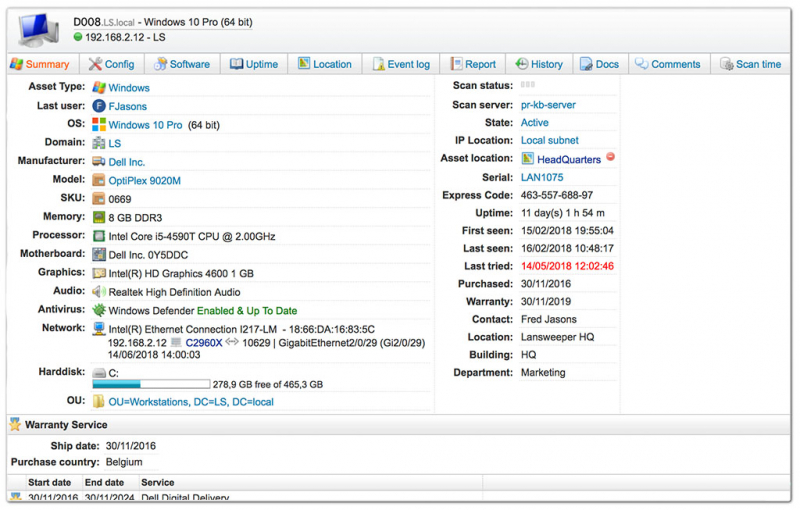Screen dimensions: 800x510
Task: Click the user avatar icon beside FJasons
Action: 99,106
